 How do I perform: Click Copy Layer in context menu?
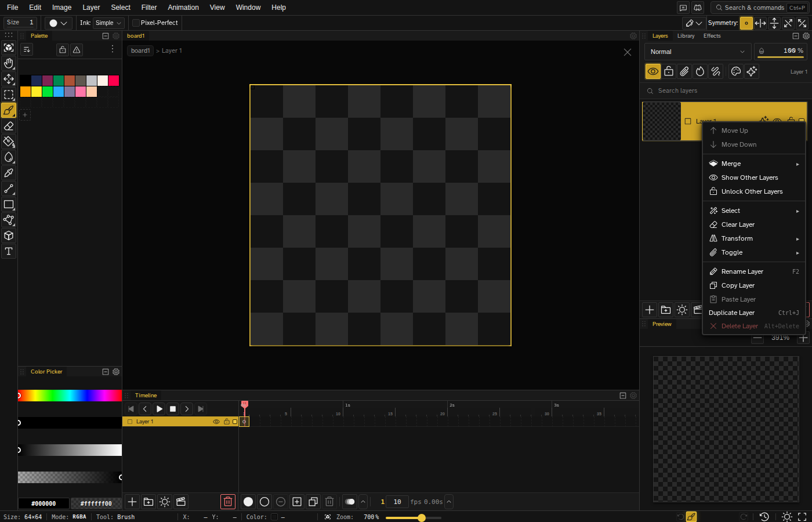click(754, 285)
